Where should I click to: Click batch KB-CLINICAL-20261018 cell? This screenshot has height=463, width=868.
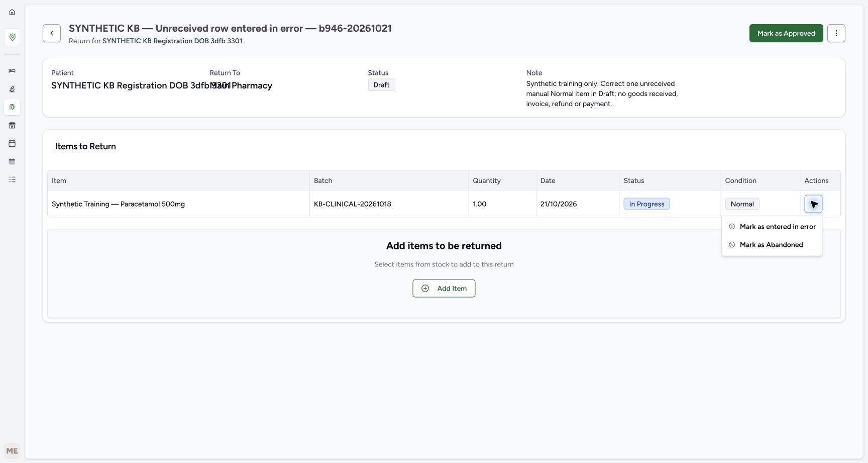click(x=389, y=204)
